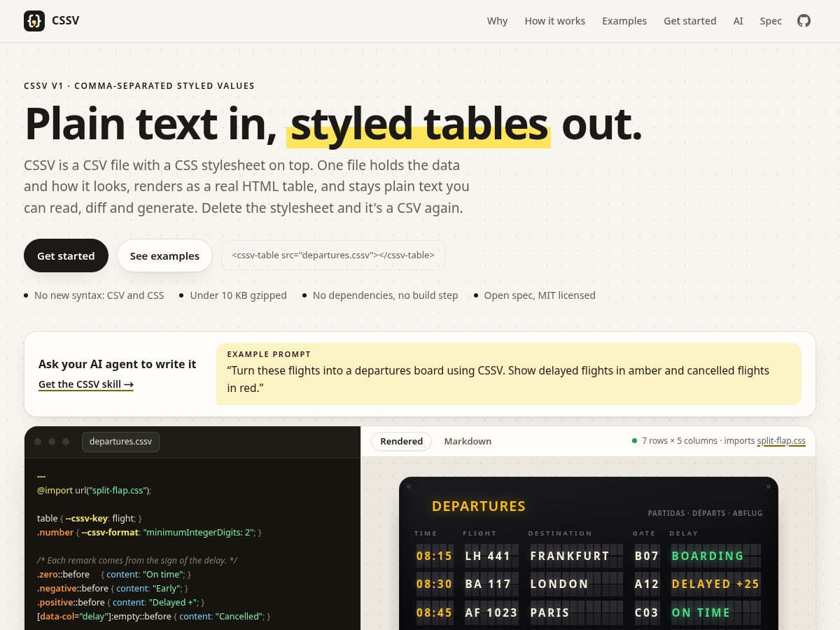Select the departures.cssv file tab
This screenshot has width=840, height=630.
(121, 442)
